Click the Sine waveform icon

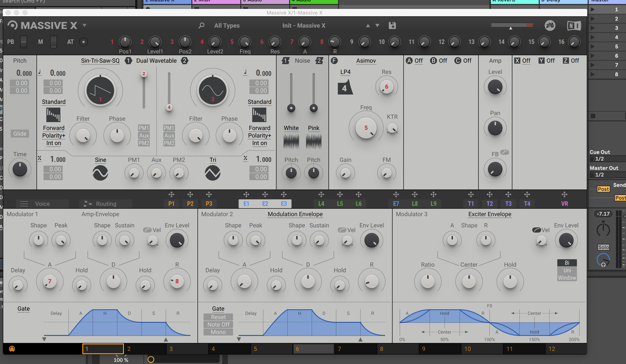coord(100,173)
